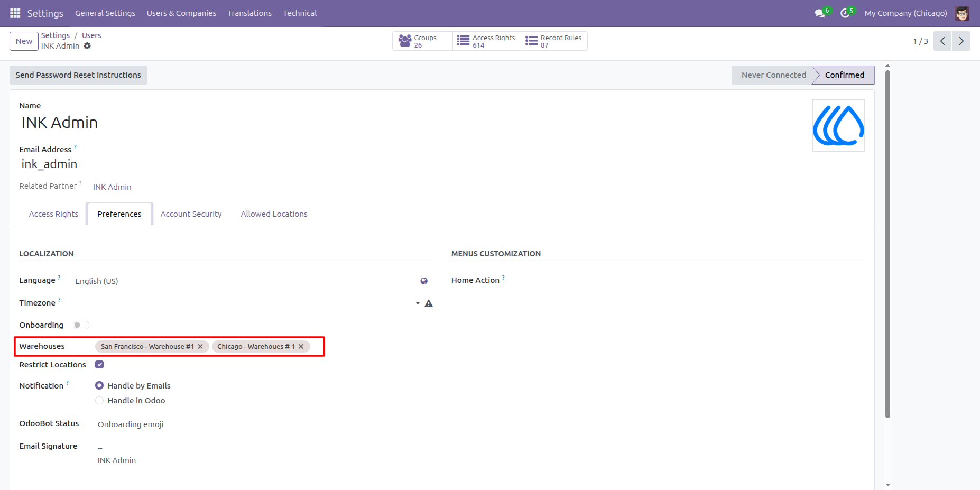This screenshot has height=490, width=980.
Task: Open the Language English (US) dropdown
Action: [x=246, y=281]
